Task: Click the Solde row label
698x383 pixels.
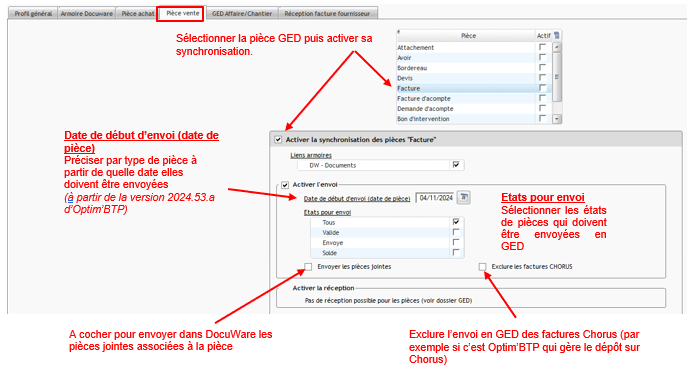Action: pos(329,253)
